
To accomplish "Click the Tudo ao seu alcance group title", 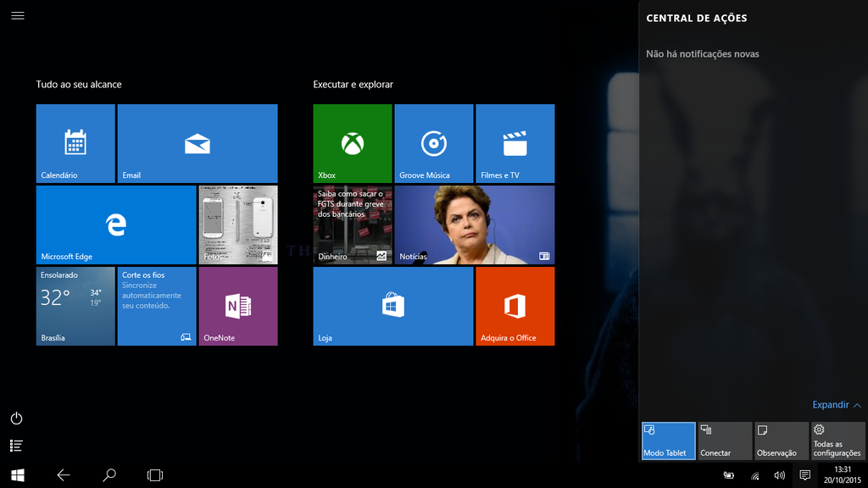I will click(79, 85).
